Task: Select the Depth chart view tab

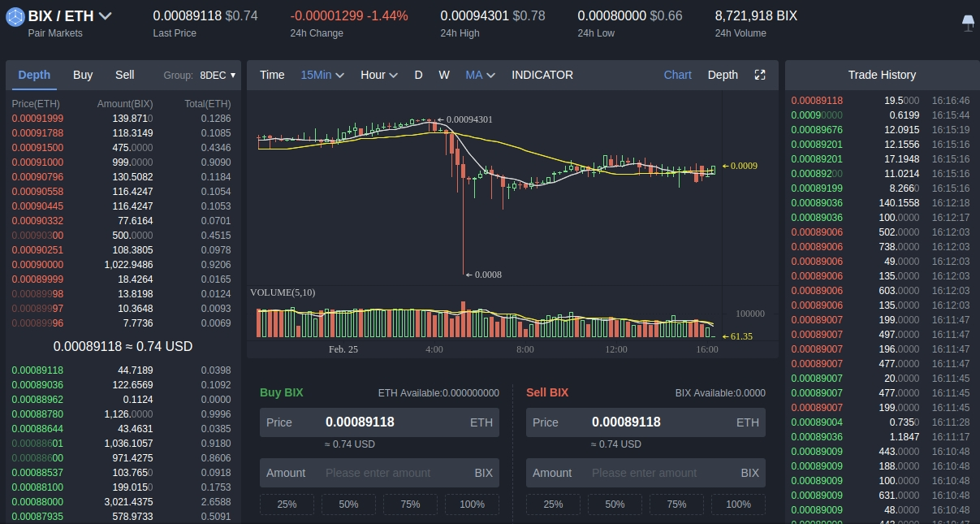Action: click(x=723, y=75)
